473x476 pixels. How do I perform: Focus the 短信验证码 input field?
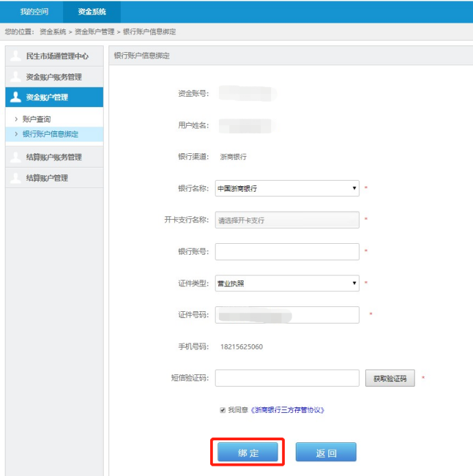287,378
